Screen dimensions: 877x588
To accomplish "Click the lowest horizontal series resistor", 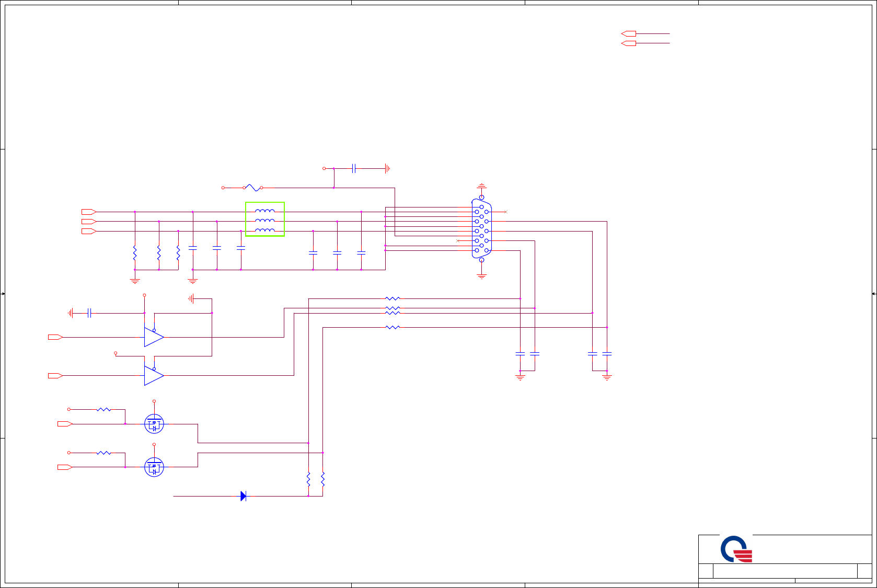I will click(393, 327).
